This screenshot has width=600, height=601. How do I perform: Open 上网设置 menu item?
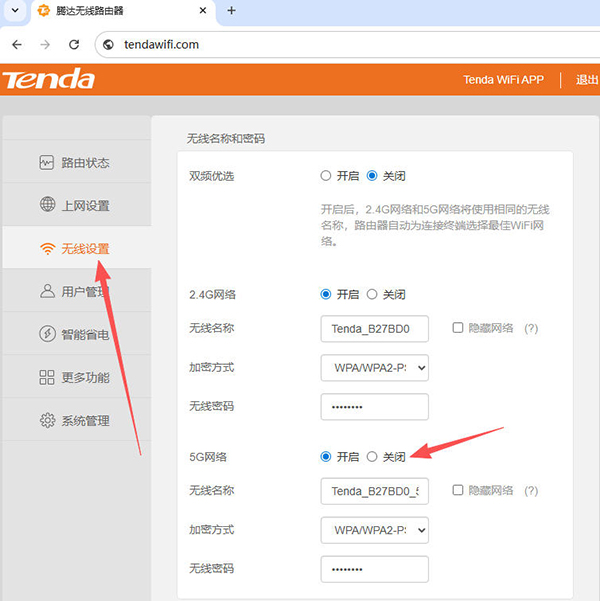[x=77, y=205]
